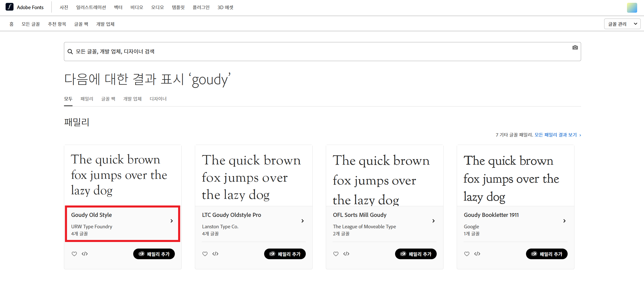The height and width of the screenshot is (282, 644).
Task: Open URW Type Foundry foundry link
Action: (92, 227)
